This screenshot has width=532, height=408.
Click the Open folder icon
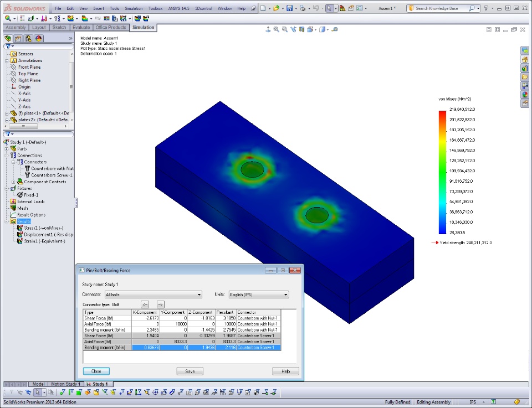coord(276,8)
